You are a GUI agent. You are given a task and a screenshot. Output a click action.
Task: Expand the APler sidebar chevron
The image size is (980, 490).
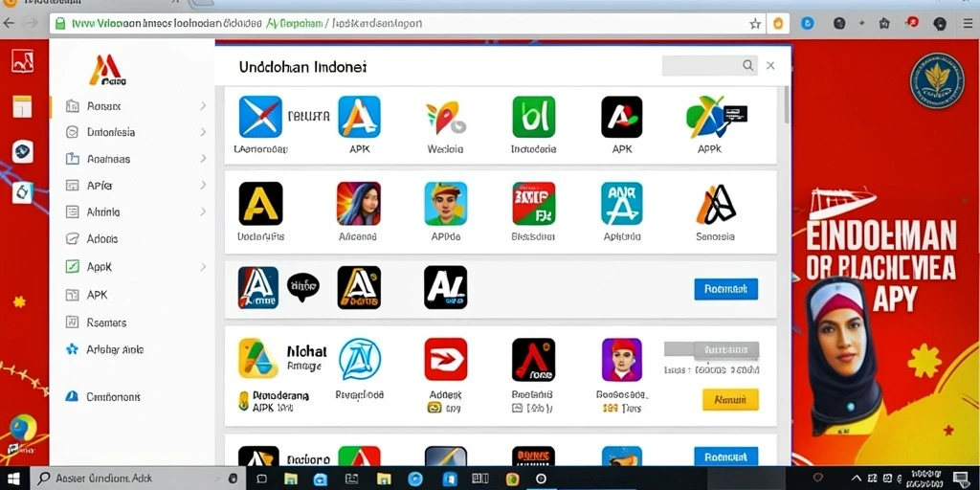(x=203, y=185)
